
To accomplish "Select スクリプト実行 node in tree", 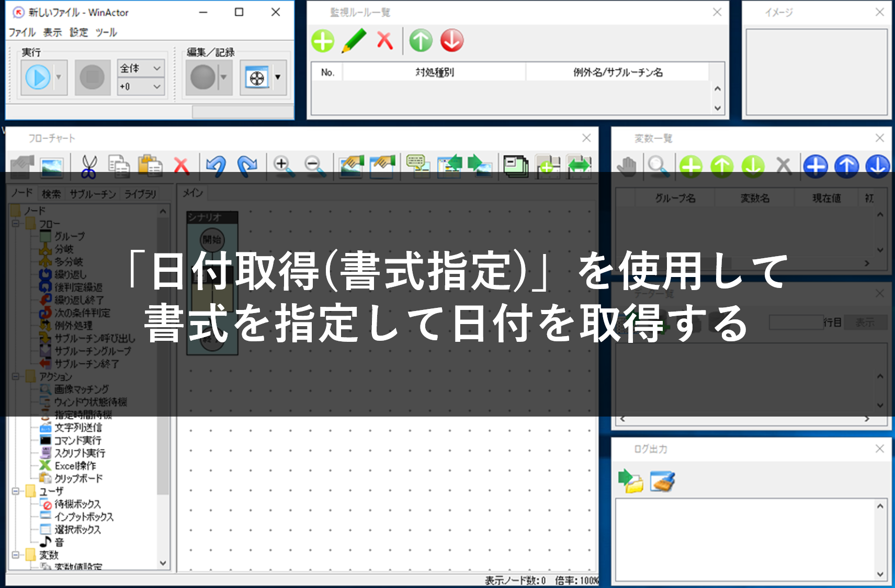I will click(80, 453).
